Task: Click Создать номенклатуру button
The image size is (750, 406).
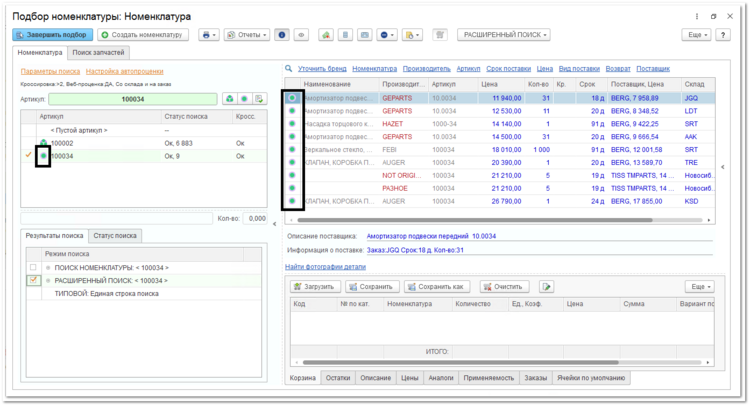Action: point(143,35)
